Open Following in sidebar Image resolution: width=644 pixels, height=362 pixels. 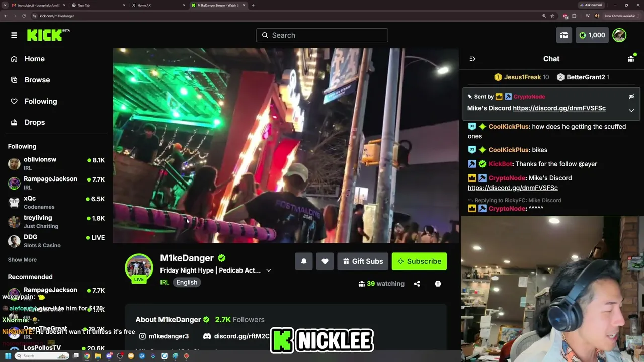point(40,101)
